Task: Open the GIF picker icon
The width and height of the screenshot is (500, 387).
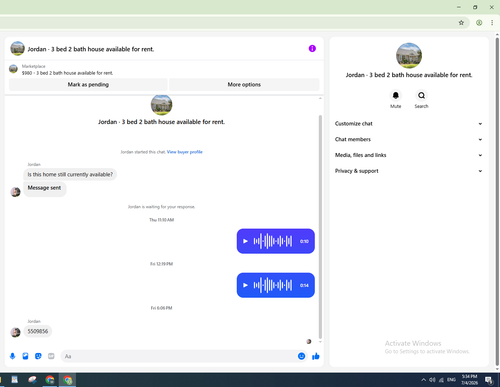Action: point(51,356)
